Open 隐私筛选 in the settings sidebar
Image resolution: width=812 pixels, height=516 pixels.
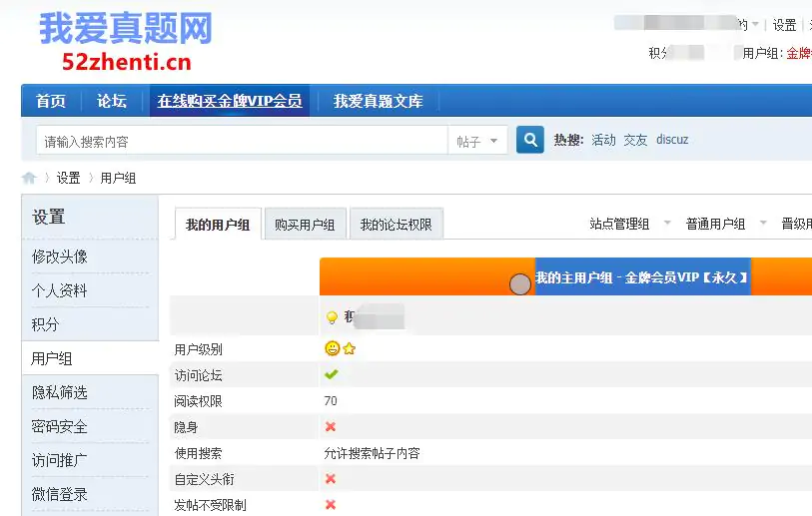pyautogui.click(x=60, y=392)
